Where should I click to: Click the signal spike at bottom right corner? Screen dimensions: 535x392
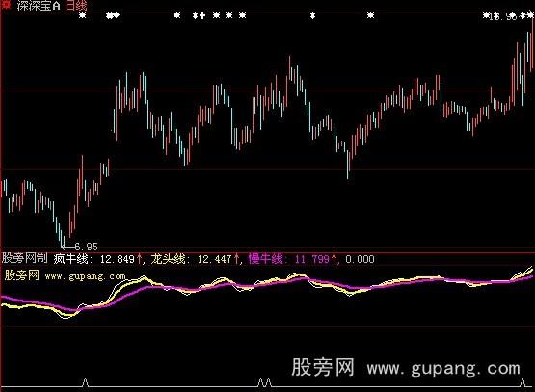pyautogui.click(x=522, y=382)
